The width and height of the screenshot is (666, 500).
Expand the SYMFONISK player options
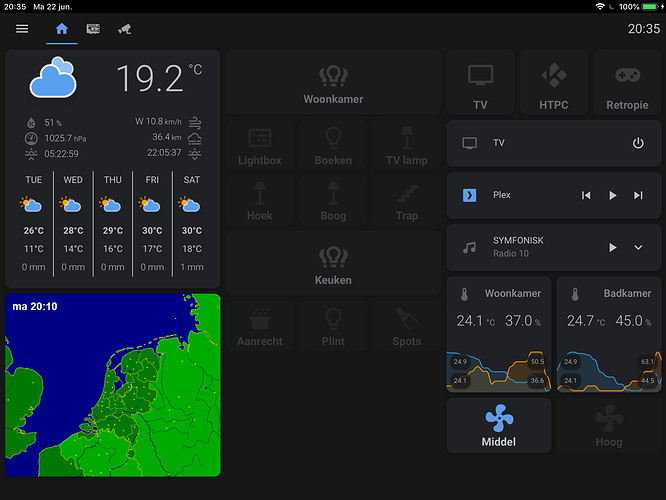[638, 248]
